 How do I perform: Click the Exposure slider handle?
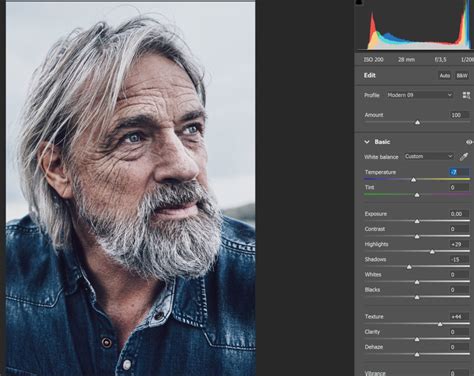click(x=417, y=221)
